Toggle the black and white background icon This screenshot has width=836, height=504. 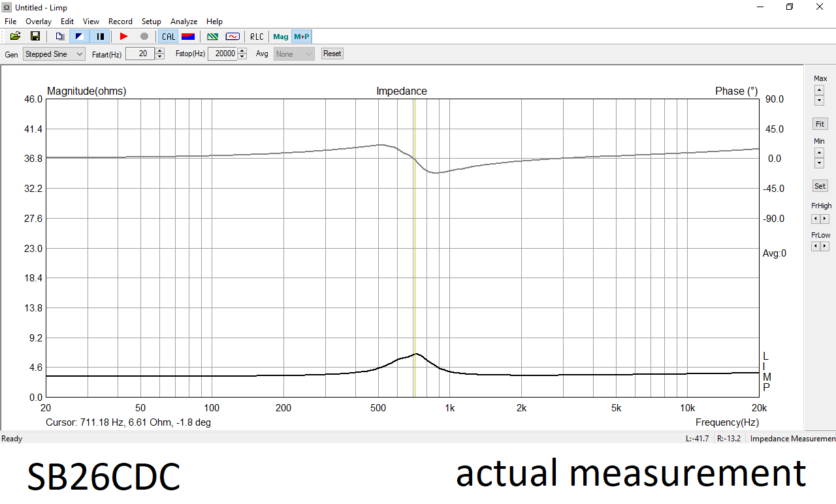pyautogui.click(x=79, y=37)
